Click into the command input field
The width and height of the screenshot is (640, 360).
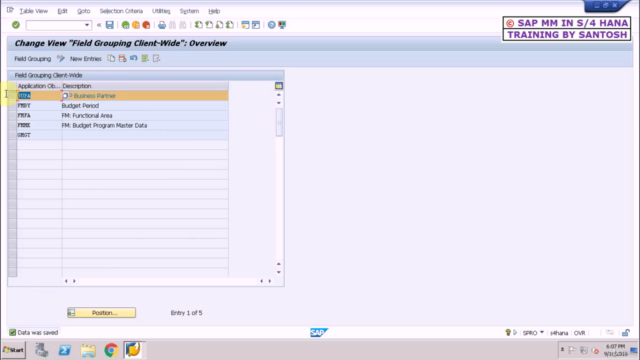(x=55, y=25)
